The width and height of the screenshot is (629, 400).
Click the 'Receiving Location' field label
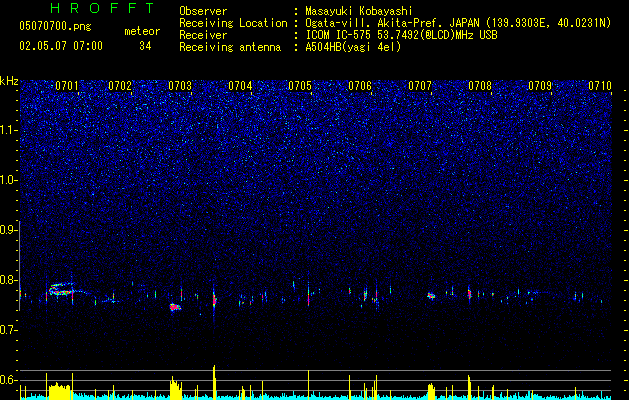point(233,23)
